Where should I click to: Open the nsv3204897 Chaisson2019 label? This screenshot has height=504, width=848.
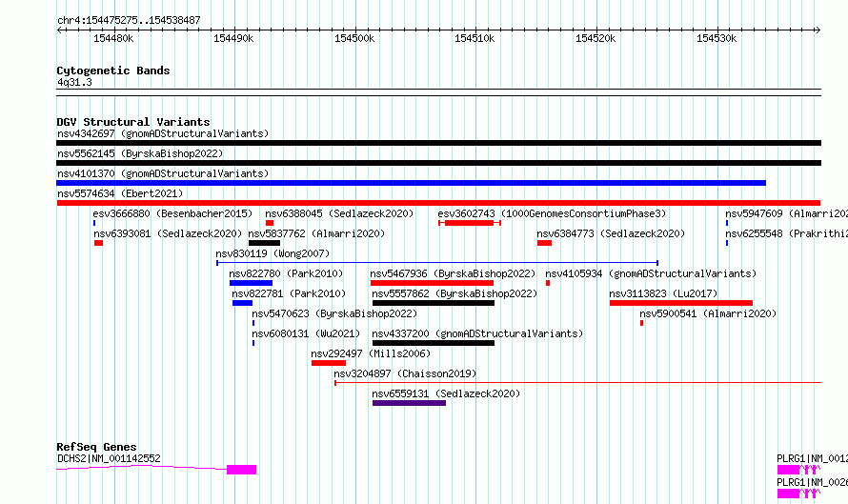tap(405, 373)
